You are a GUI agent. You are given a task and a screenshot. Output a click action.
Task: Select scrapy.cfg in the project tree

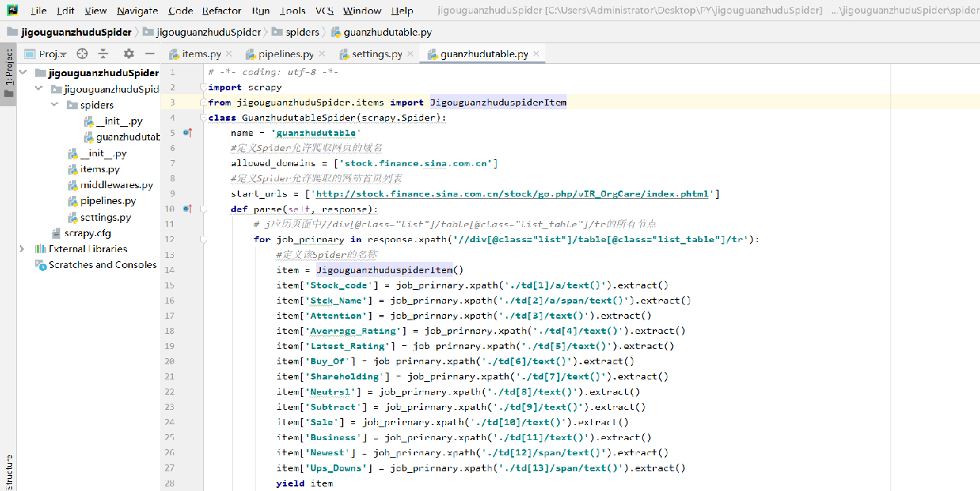coord(81,233)
